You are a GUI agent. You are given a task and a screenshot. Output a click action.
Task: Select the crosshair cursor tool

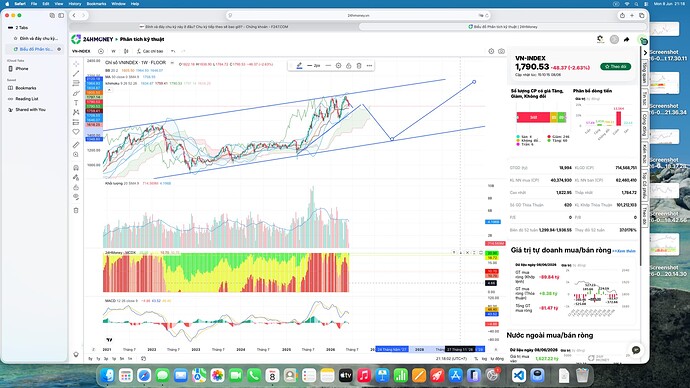(x=76, y=64)
